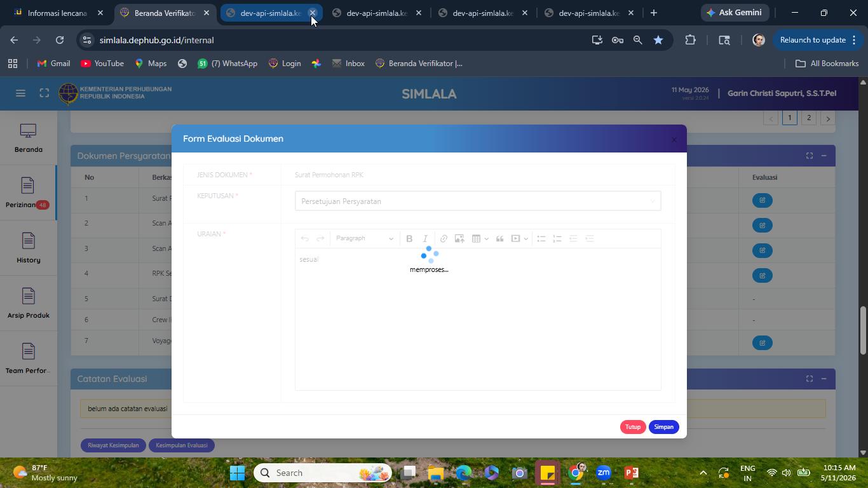The width and height of the screenshot is (868, 488).
Task: Click the increase indent icon
Action: coord(590,238)
